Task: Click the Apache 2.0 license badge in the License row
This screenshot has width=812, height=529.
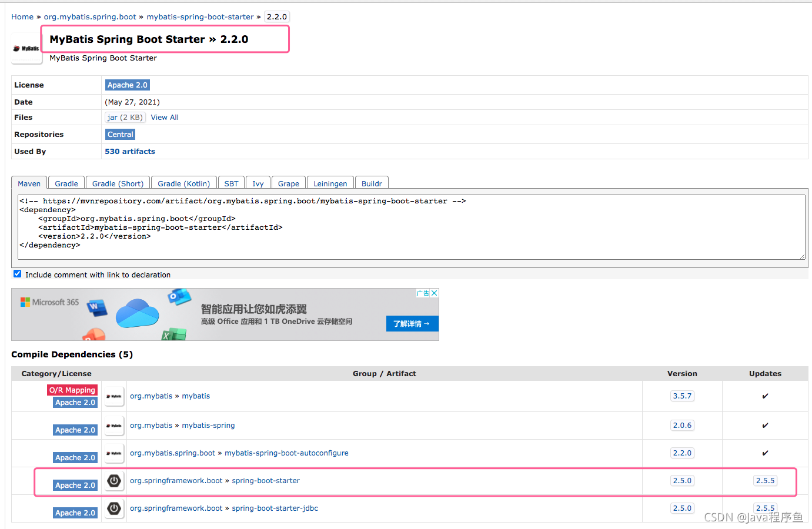Action: coord(128,85)
